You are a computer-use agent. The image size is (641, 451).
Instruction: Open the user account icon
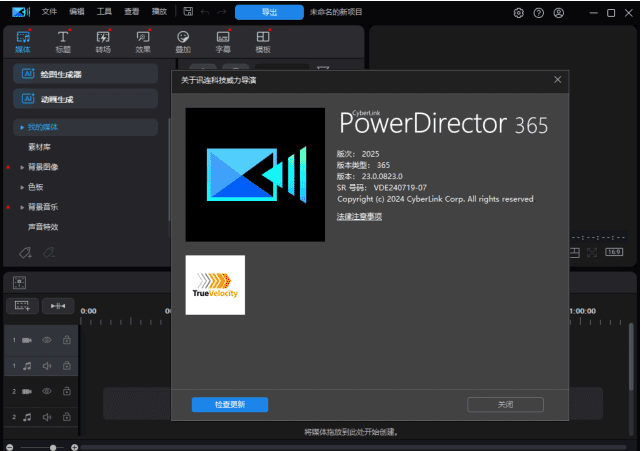click(559, 13)
